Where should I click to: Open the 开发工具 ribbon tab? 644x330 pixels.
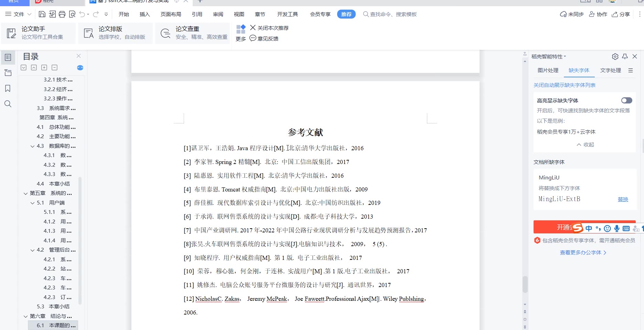pos(288,14)
